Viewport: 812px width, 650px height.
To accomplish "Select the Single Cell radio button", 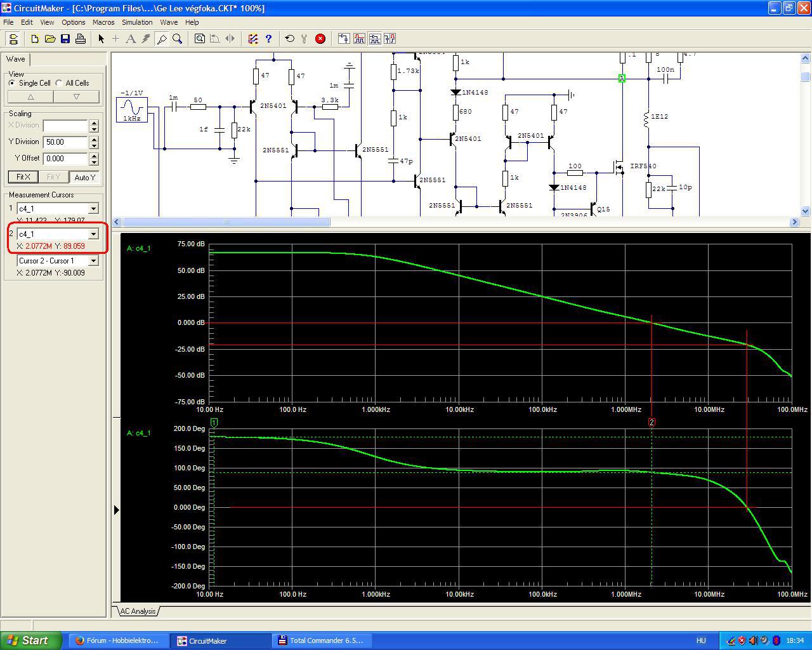I will pos(13,83).
